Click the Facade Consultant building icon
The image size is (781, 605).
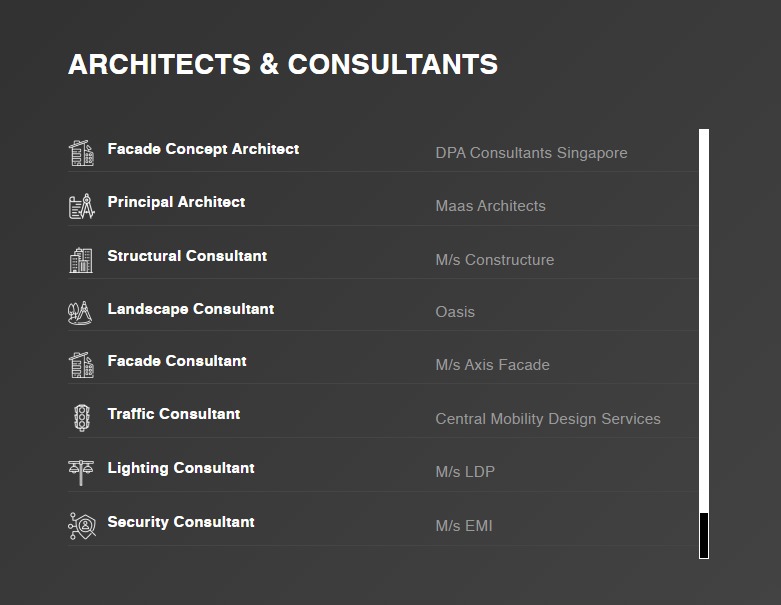click(x=81, y=365)
